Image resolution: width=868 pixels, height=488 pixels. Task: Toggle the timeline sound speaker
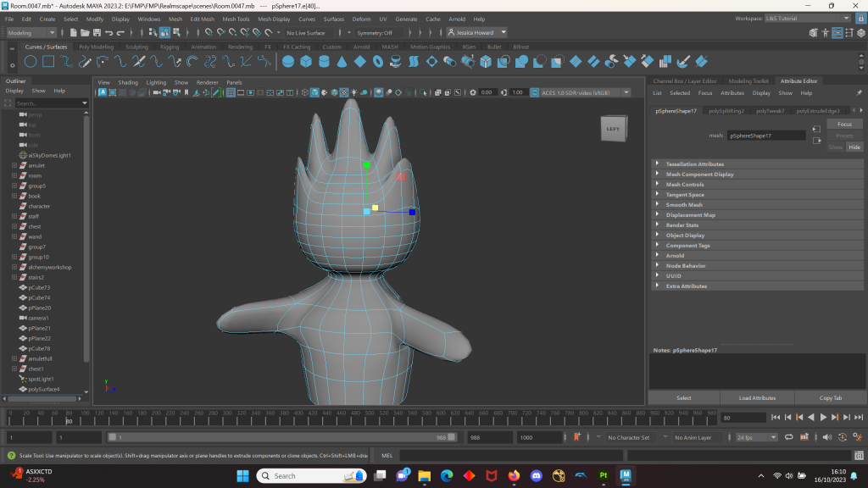(x=827, y=437)
